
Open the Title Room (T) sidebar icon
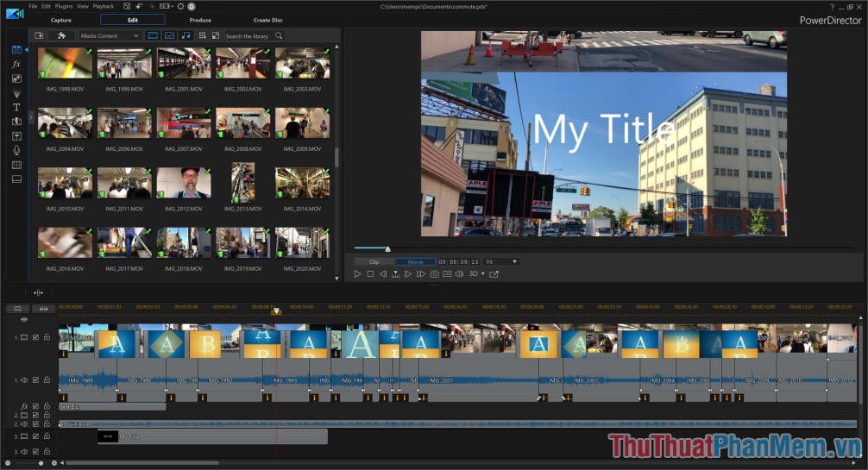pyautogui.click(x=16, y=108)
